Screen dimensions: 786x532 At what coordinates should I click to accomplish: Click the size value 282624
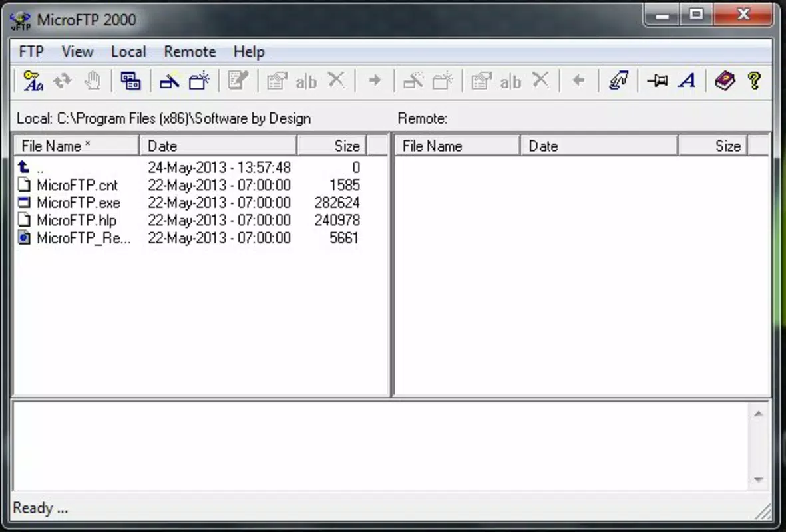337,202
